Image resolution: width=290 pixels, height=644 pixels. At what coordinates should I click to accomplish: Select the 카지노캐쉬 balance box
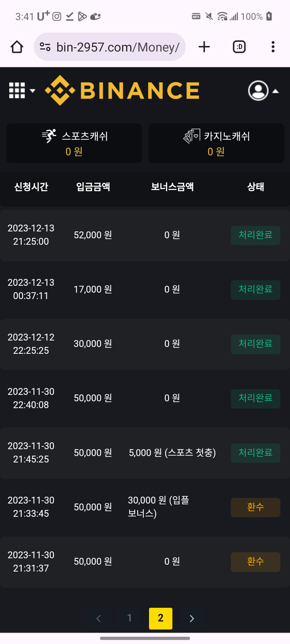click(216, 143)
